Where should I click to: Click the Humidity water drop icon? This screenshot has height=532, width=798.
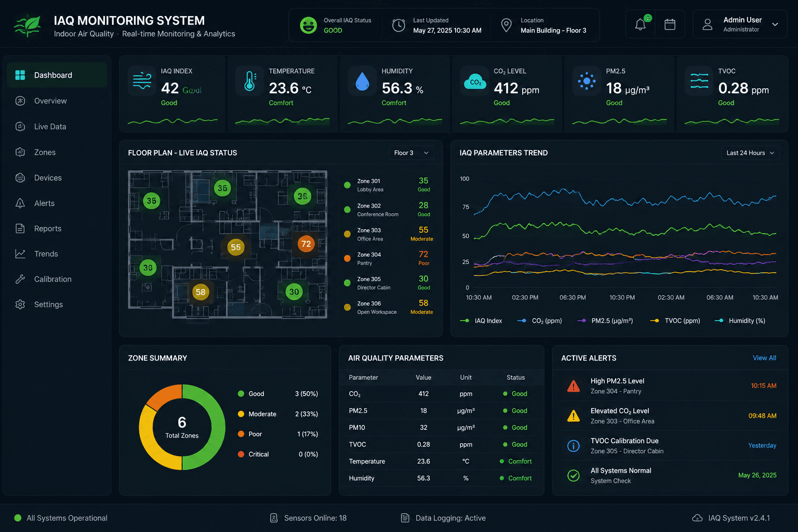362,82
